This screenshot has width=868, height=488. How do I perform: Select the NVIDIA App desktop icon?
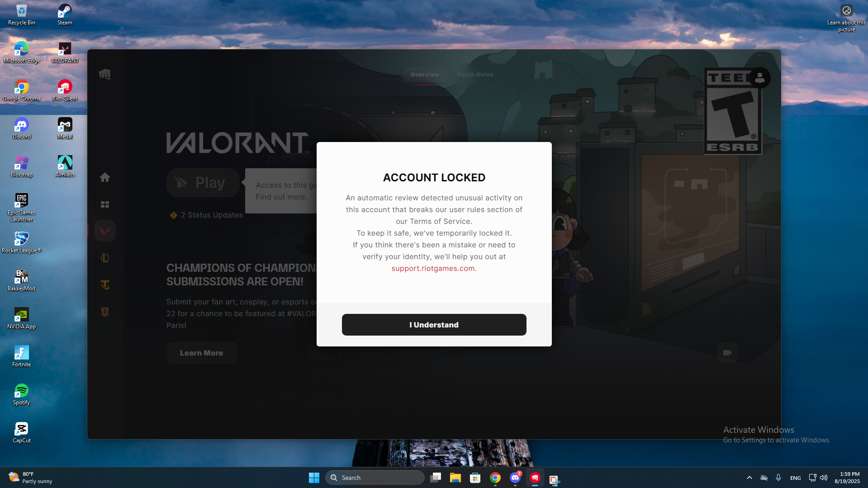21,318
